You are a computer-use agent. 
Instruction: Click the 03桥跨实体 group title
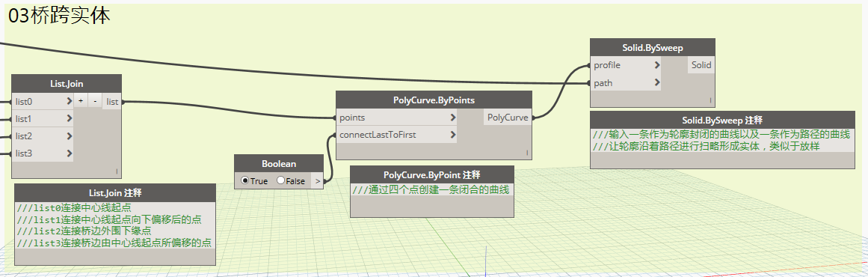tap(59, 16)
